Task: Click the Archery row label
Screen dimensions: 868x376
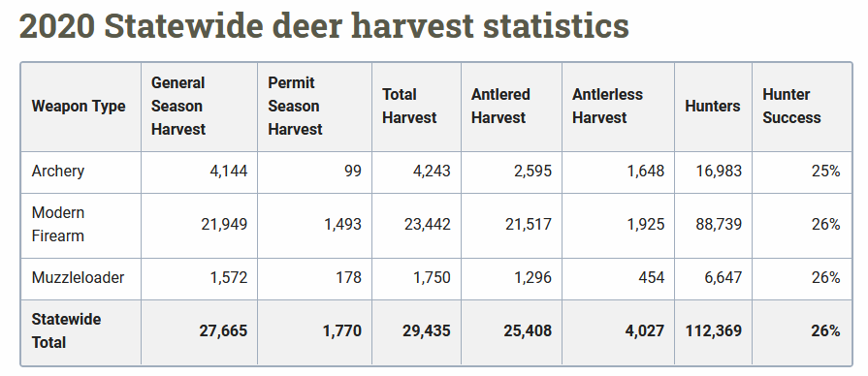Action: (58, 171)
